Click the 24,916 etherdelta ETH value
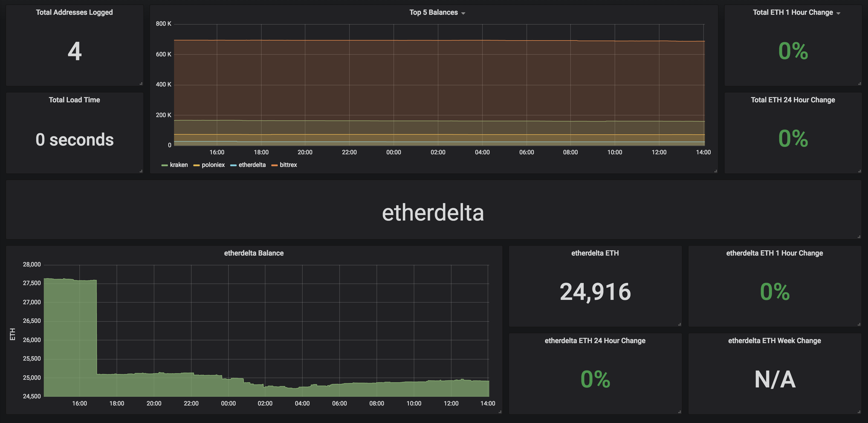The height and width of the screenshot is (423, 868). click(595, 292)
